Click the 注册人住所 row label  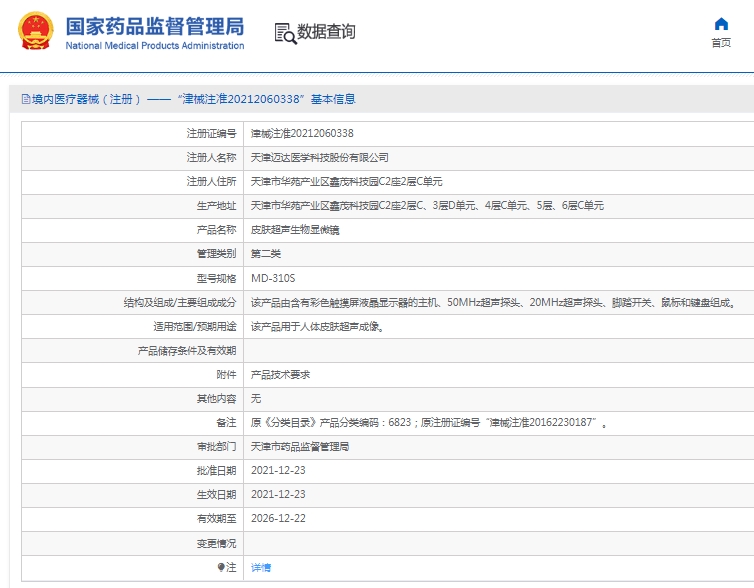[x=211, y=181]
